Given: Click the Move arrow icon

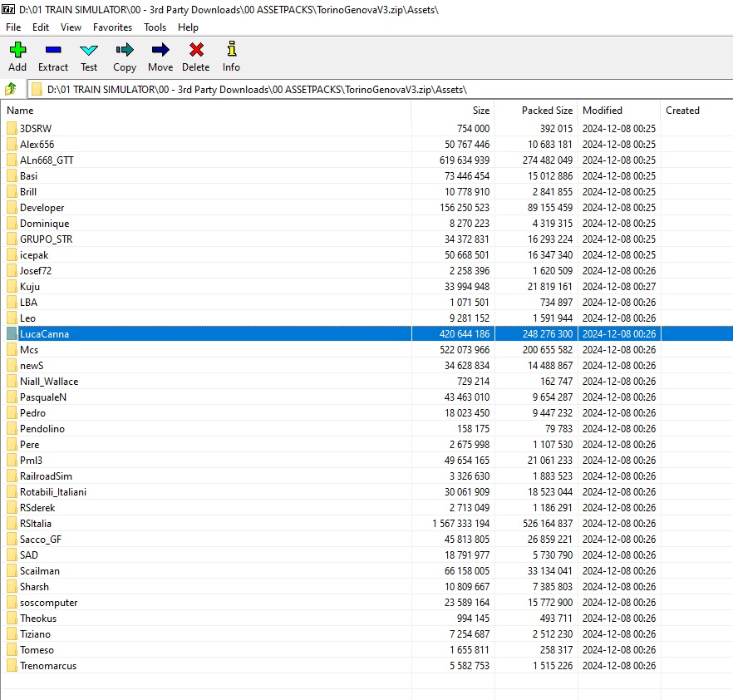Looking at the screenshot, I should coord(160,51).
